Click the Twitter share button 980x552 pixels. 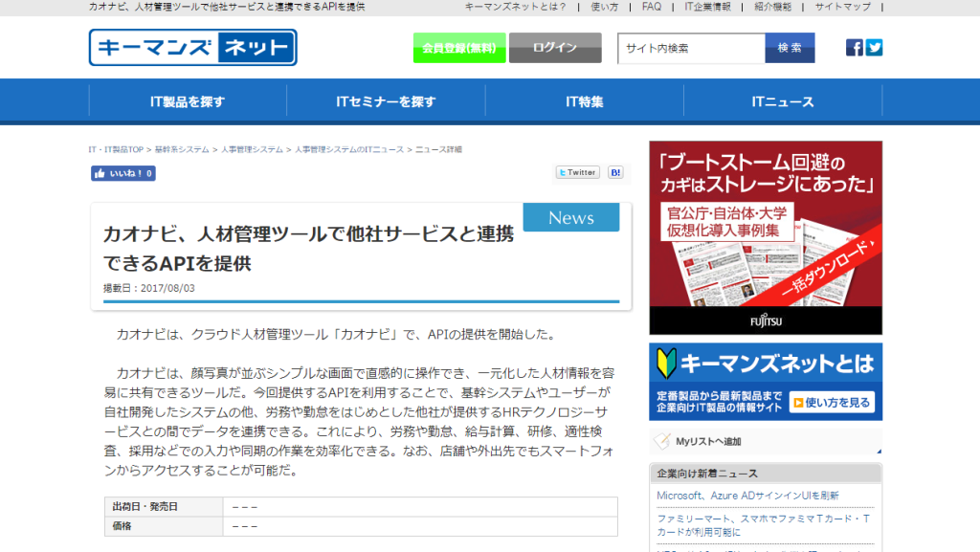577,172
